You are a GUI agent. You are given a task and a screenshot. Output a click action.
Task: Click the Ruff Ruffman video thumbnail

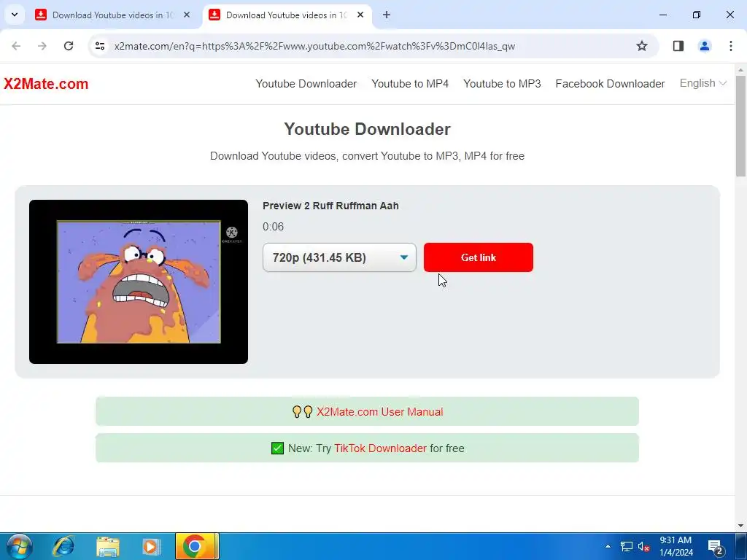[x=139, y=281]
